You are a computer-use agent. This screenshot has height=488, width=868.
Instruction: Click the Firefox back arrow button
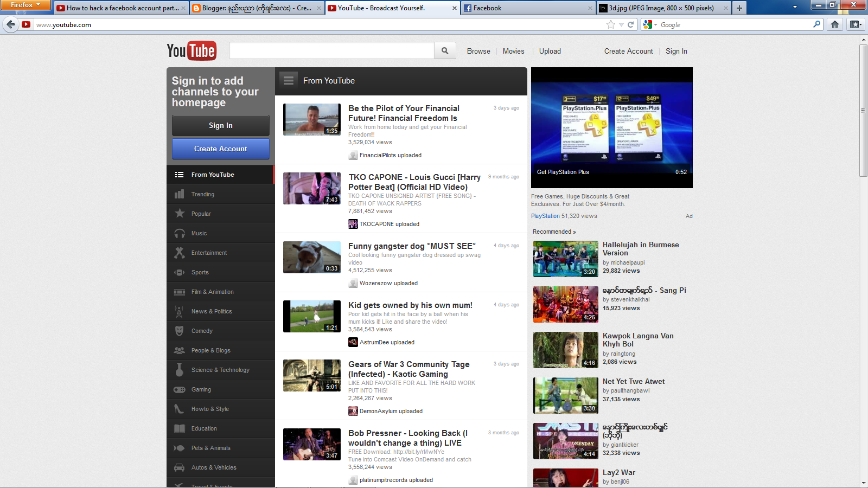(10, 24)
